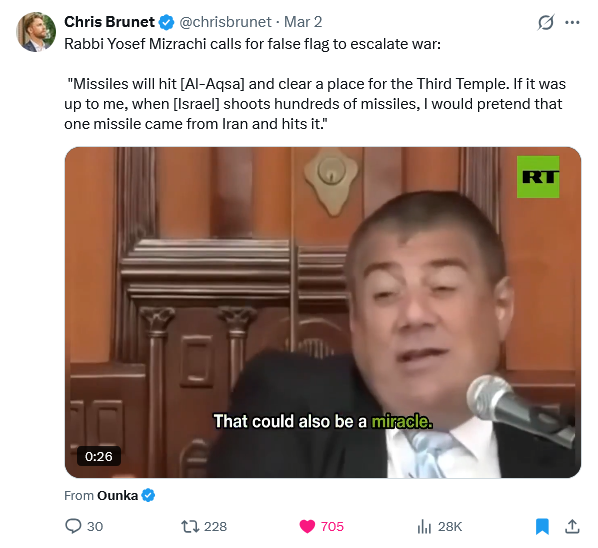Open the Ounka source account link

[117, 495]
